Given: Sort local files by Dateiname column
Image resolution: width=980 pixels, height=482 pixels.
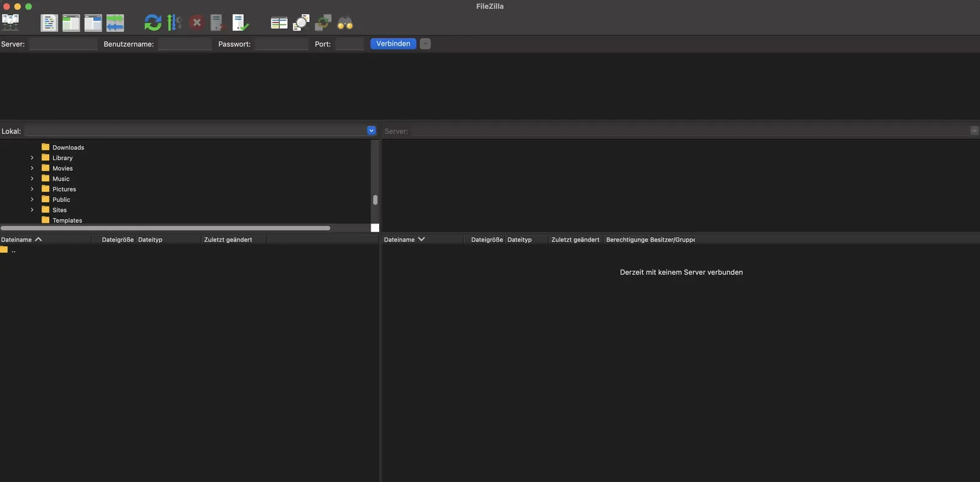Looking at the screenshot, I should click(x=45, y=239).
